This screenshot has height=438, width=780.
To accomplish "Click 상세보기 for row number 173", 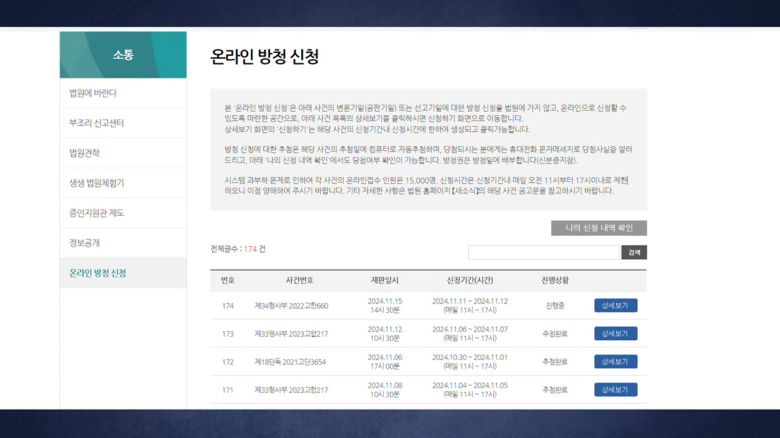I will [615, 334].
